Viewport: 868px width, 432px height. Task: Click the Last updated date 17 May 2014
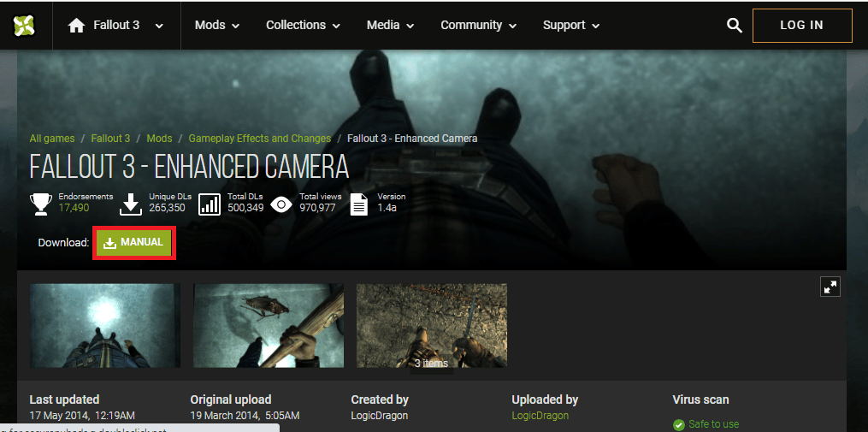[82, 416]
